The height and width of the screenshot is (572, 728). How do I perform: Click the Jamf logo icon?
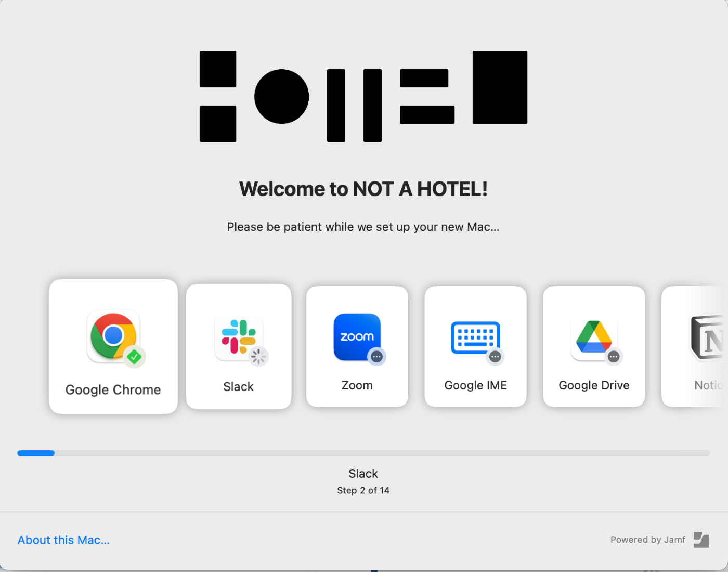[x=701, y=540]
